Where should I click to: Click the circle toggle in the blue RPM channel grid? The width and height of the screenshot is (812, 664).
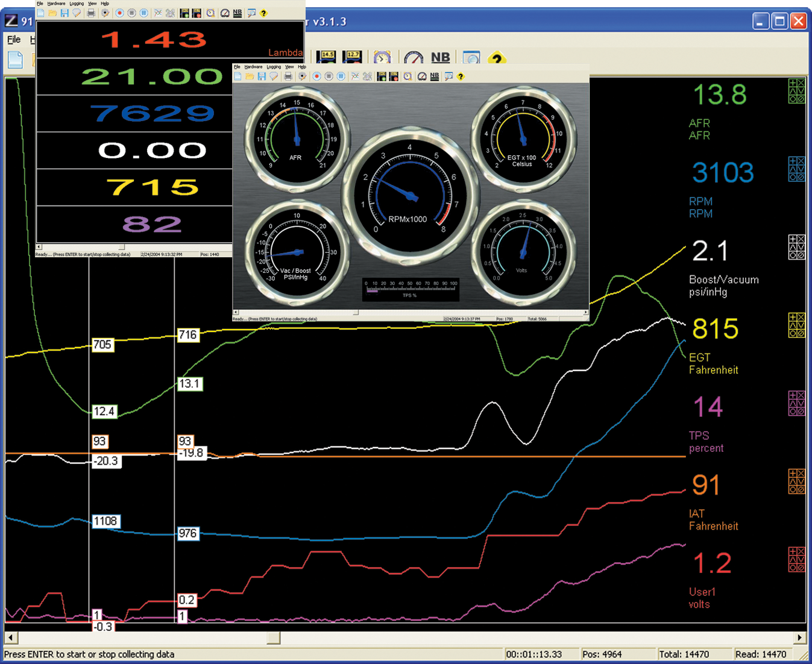(793, 177)
